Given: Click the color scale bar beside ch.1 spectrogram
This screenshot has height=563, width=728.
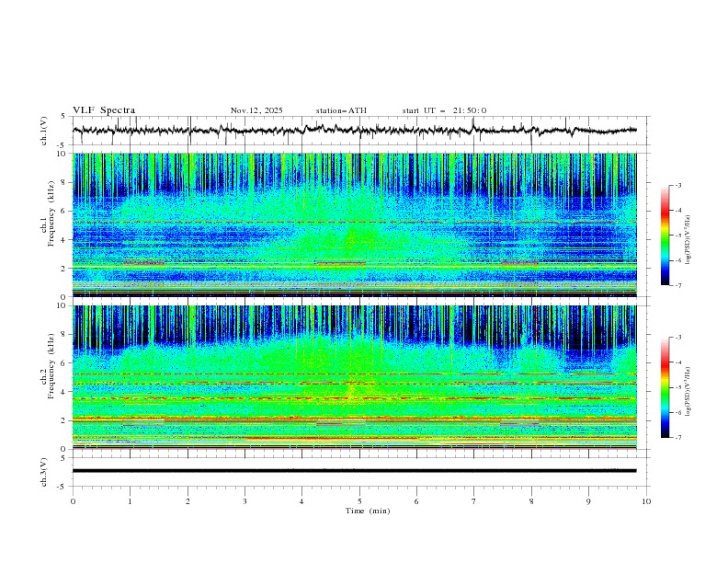Looking at the screenshot, I should (x=665, y=236).
